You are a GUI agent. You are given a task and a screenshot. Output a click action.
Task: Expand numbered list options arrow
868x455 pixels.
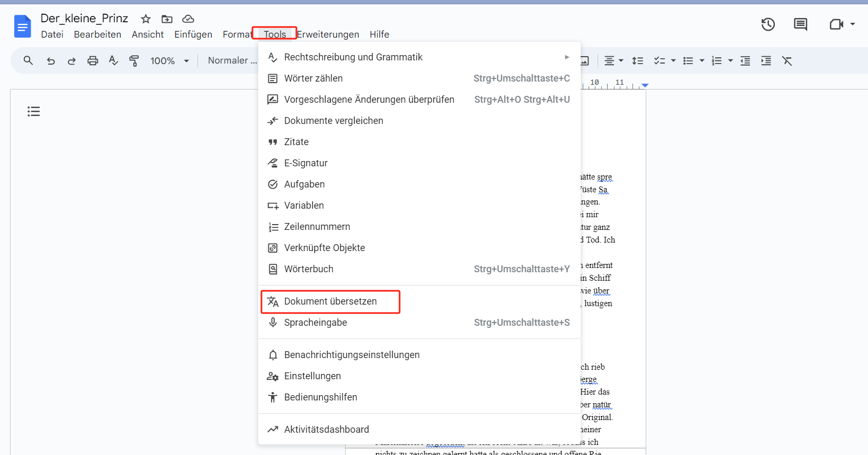[x=730, y=61]
